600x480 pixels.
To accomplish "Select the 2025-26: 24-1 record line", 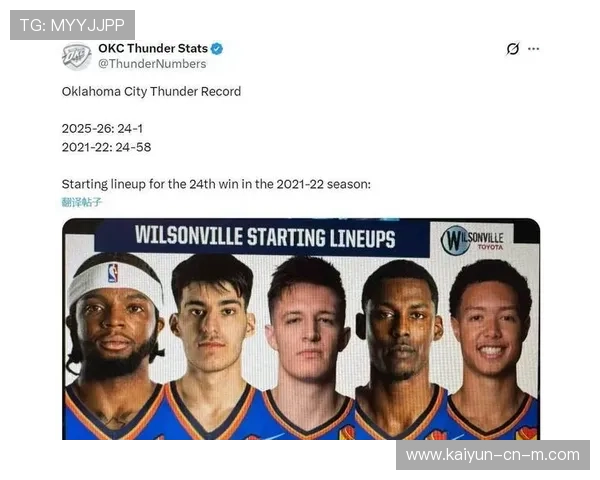I will [x=102, y=128].
